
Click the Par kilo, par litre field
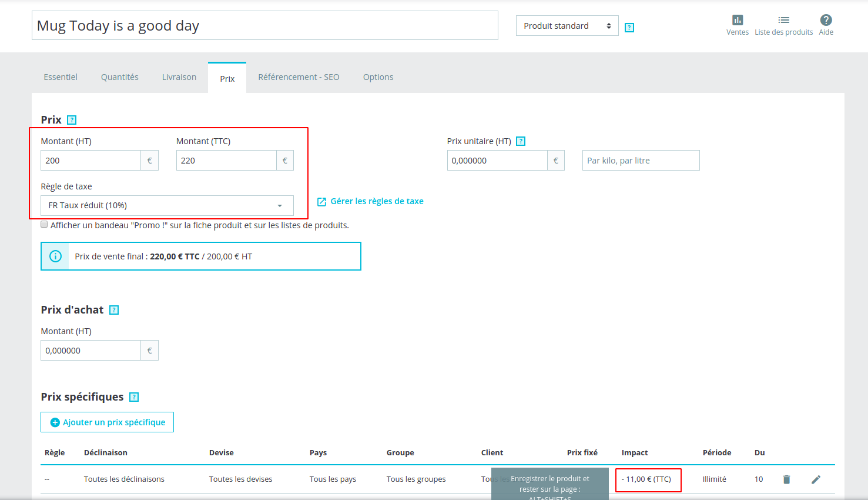coord(641,161)
